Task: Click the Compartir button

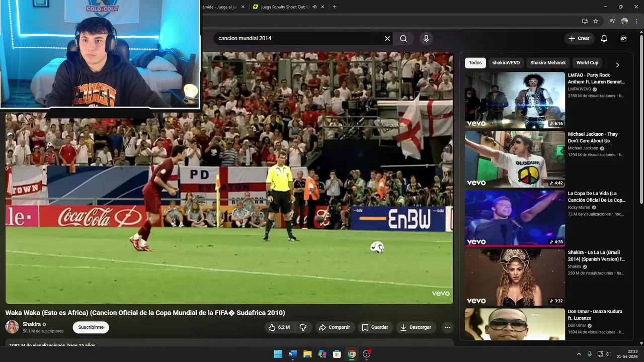Action: pyautogui.click(x=334, y=327)
